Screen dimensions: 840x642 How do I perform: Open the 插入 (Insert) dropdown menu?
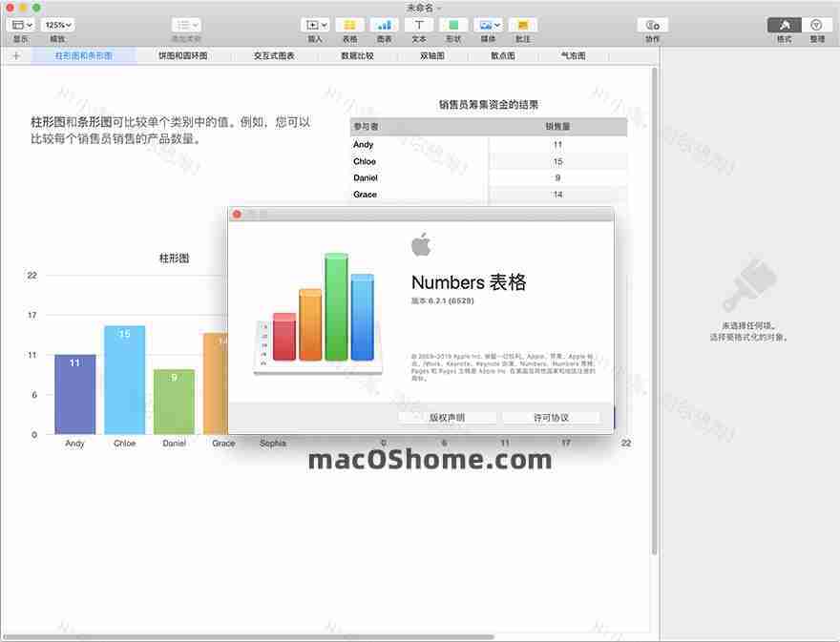[x=315, y=25]
